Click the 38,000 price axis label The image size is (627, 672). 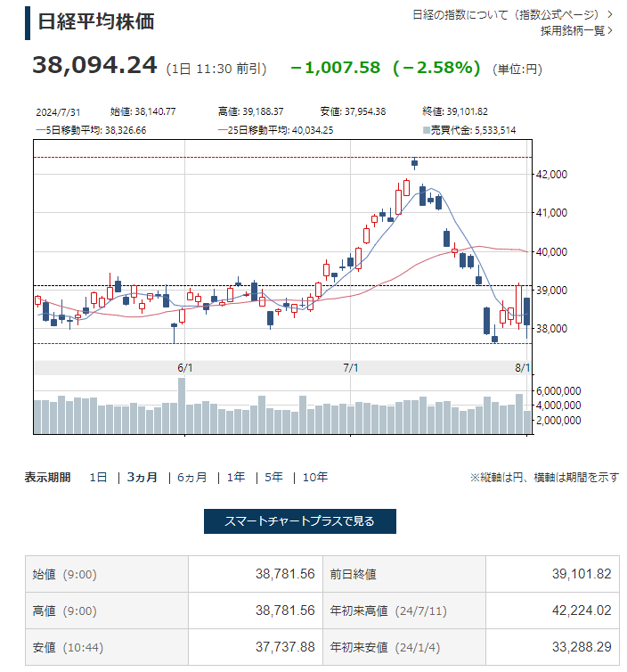pos(551,329)
